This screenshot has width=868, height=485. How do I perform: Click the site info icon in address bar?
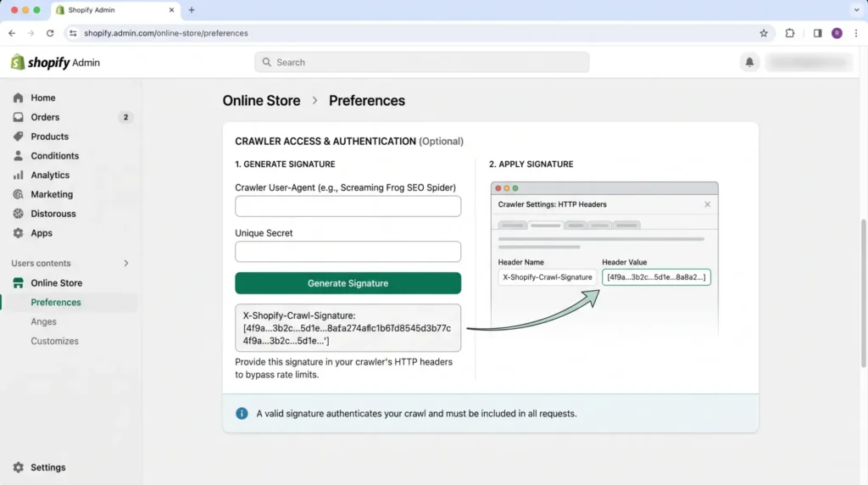(x=73, y=33)
